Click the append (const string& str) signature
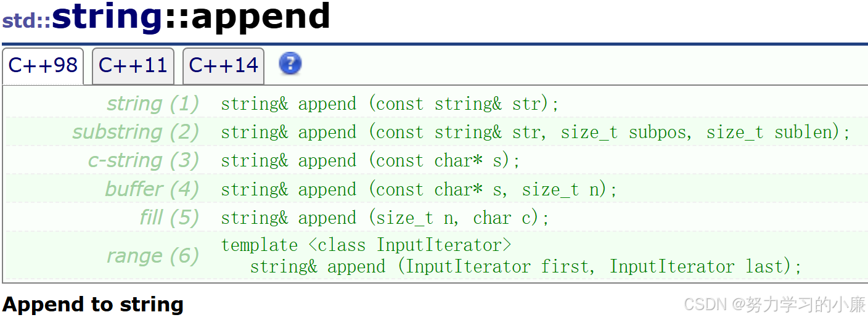The height and width of the screenshot is (320, 868). click(390, 104)
